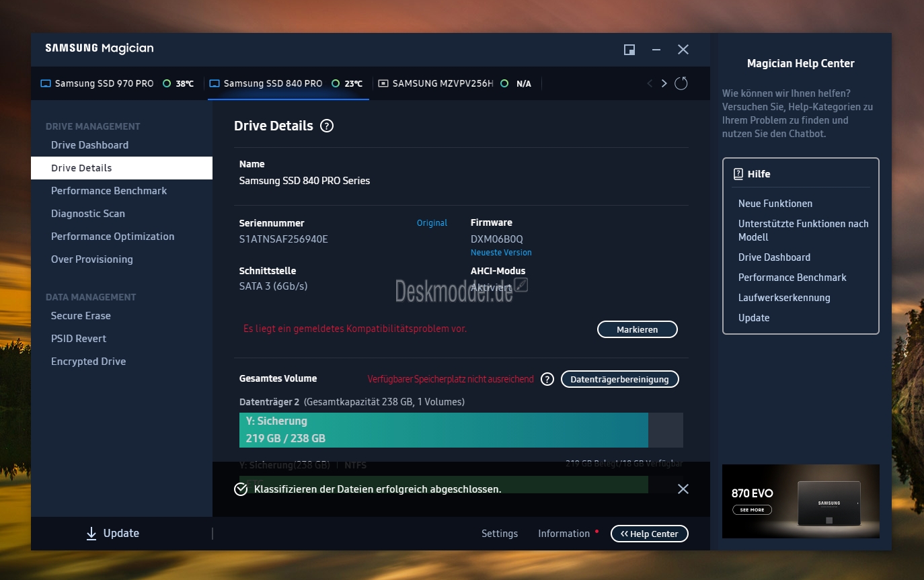924x580 pixels.
Task: Click the help question mark beside Drive Details
Action: (x=327, y=126)
